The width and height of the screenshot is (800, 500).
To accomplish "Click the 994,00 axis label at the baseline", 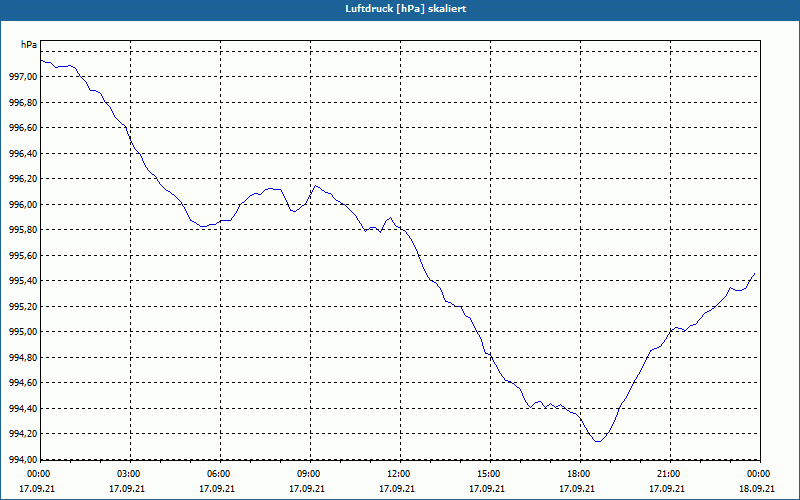I will pyautogui.click(x=23, y=459).
